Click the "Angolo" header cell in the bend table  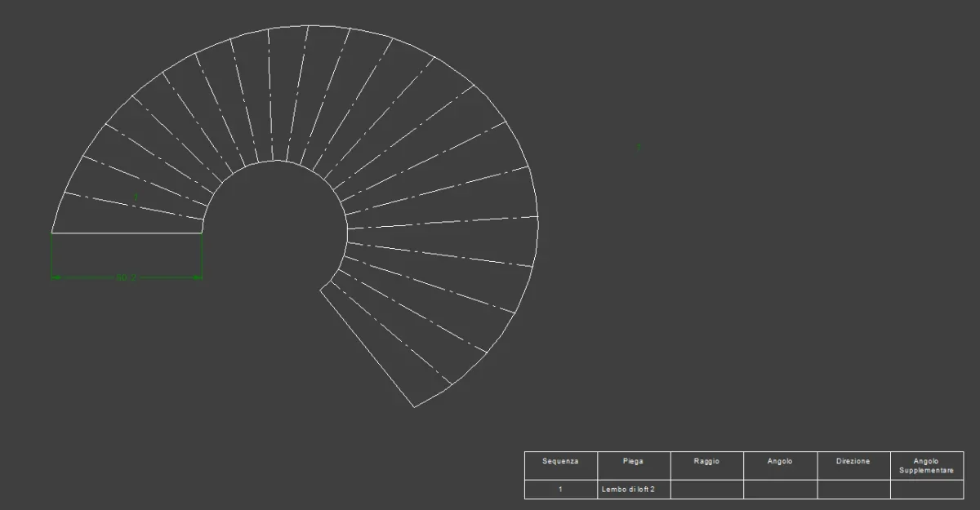click(780, 466)
